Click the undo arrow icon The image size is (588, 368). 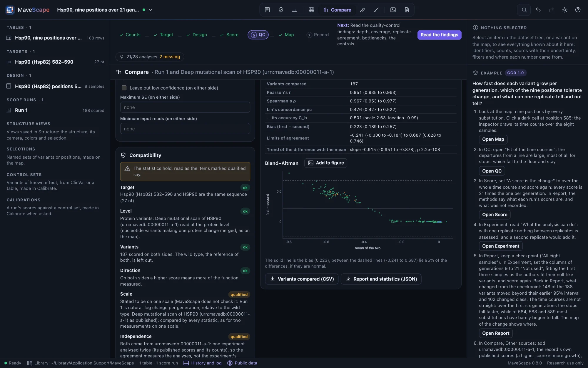coord(538,10)
